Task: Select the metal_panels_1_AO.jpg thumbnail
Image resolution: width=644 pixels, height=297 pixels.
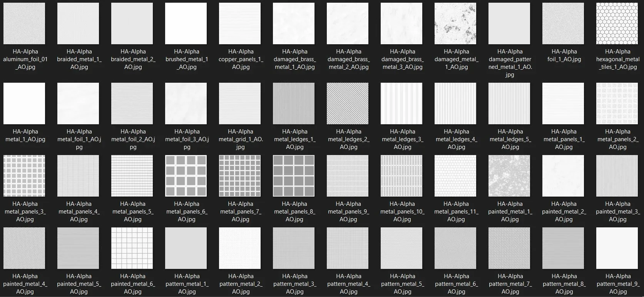Action: point(563,103)
